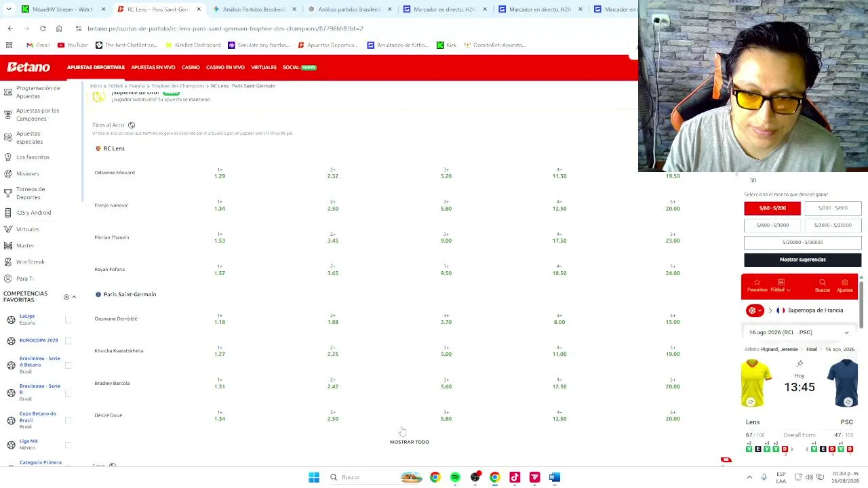Click the Apuestas especiales icon in sidebar
868x488 pixels.
click(8, 137)
